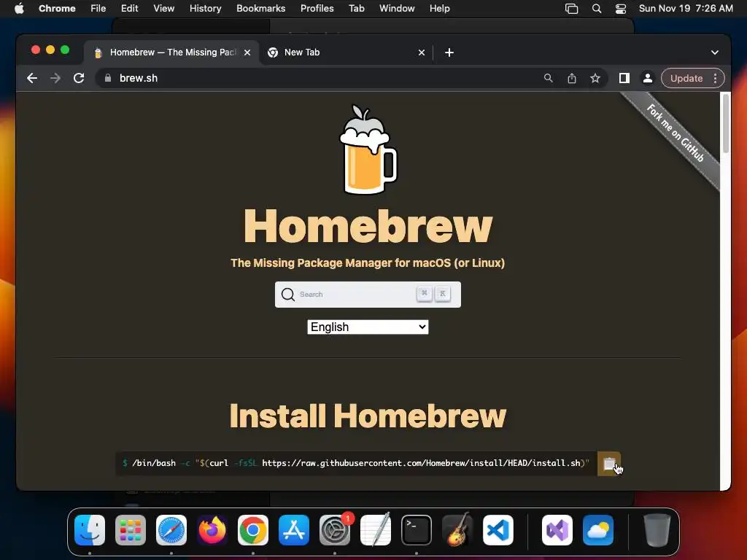Go back to the previous page
747x560 pixels.
click(32, 78)
